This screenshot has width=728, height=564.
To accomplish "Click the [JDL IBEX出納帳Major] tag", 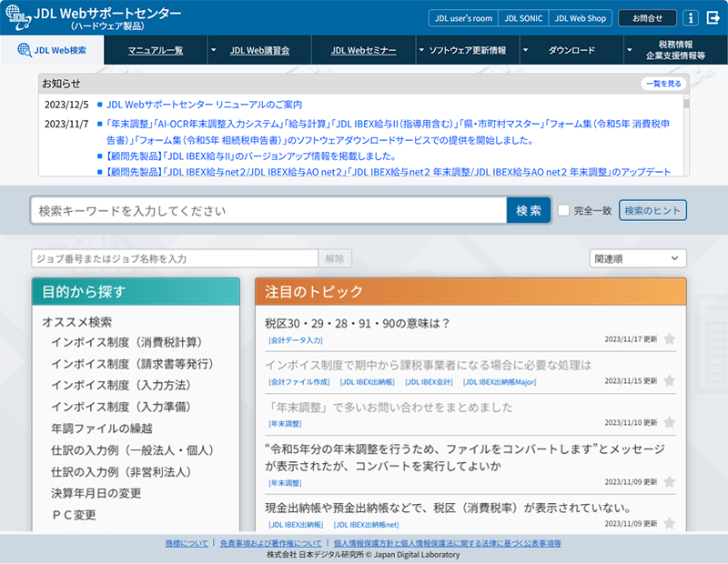I will (500, 382).
